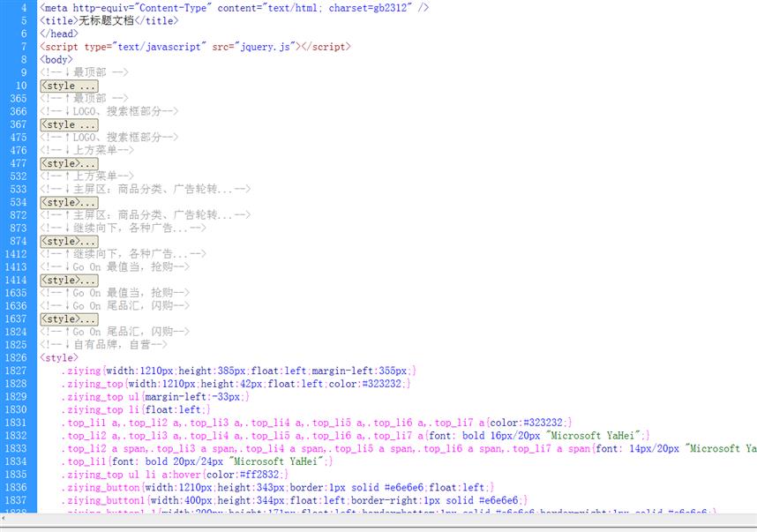
Task: Click line number 4 in the gutter
Action: 24,8
